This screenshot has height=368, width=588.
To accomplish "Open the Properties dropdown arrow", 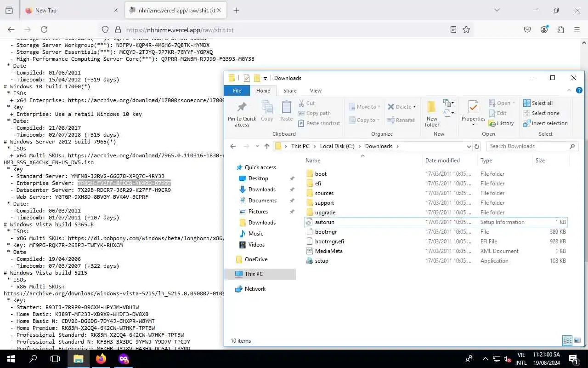I will 473,124.
